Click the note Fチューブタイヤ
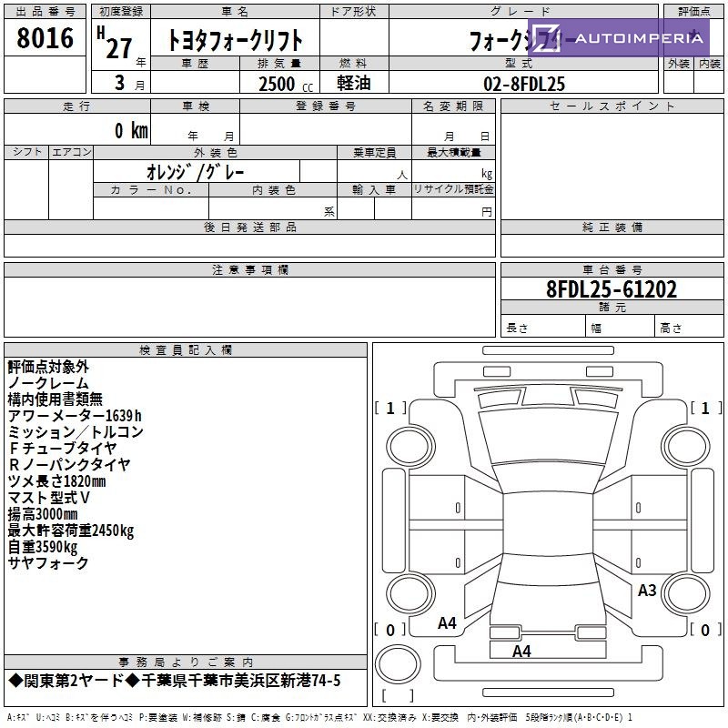Screen dimensions: 728x728 point(62,448)
